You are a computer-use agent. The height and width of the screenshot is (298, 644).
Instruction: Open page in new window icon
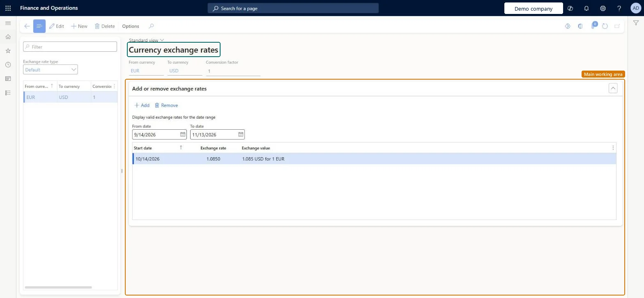(617, 26)
